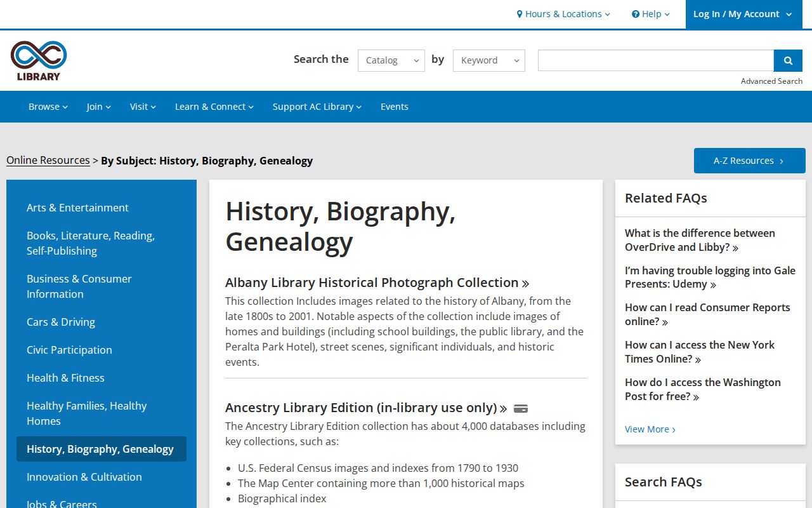Select Civic Participation subject
The width and height of the screenshot is (812, 508).
[x=101, y=350]
